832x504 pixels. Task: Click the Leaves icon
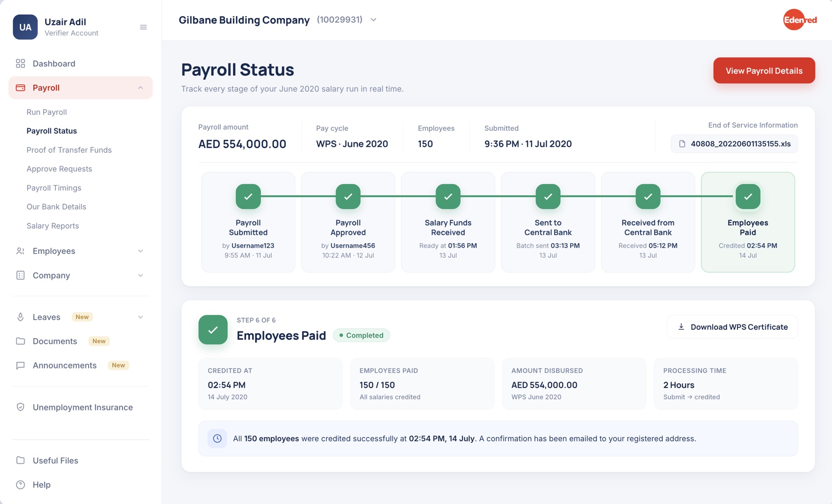21,317
